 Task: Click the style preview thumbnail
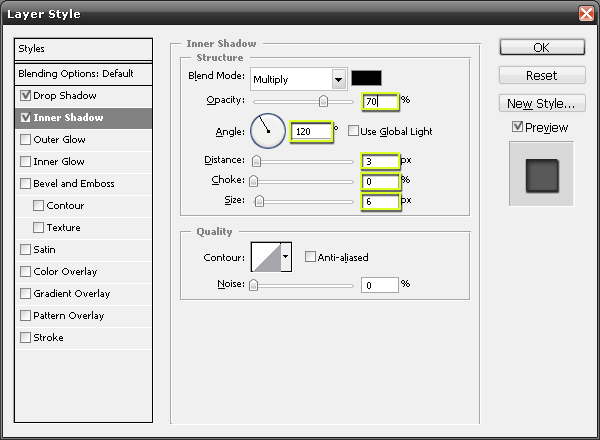(541, 174)
